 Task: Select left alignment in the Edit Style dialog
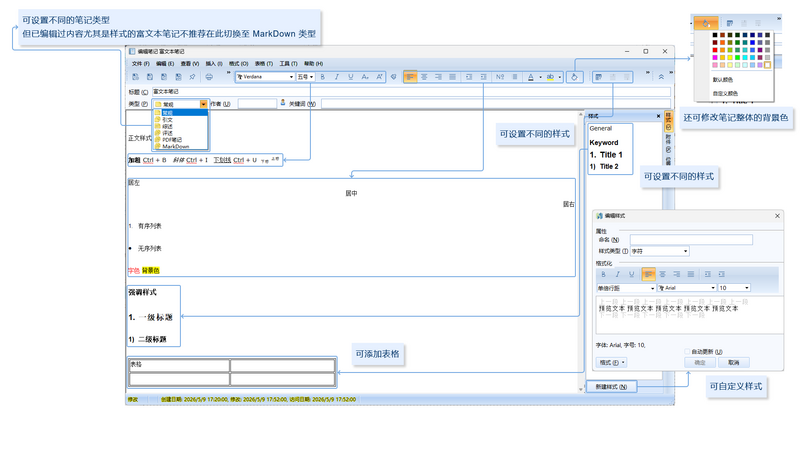click(x=648, y=274)
